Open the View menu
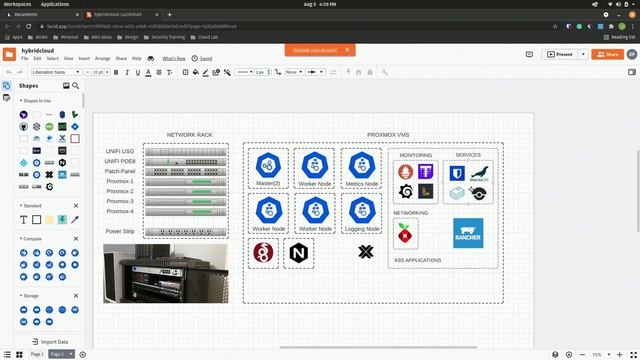This screenshot has width=640, height=360. (x=68, y=58)
